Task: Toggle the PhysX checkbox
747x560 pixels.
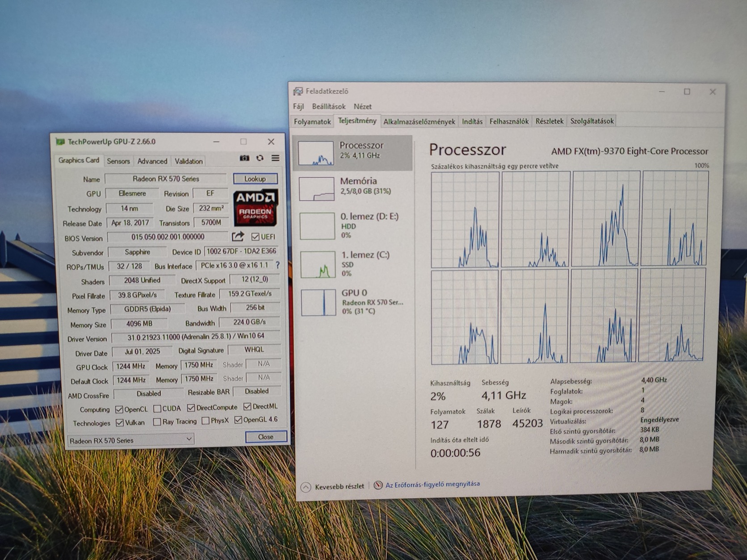Action: click(x=206, y=421)
